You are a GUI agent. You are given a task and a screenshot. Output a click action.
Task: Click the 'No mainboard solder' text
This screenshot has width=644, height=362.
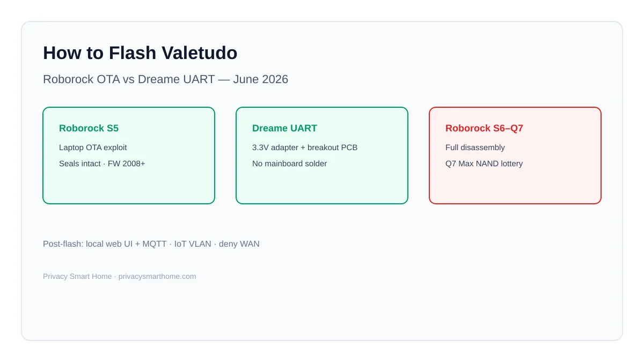point(289,164)
